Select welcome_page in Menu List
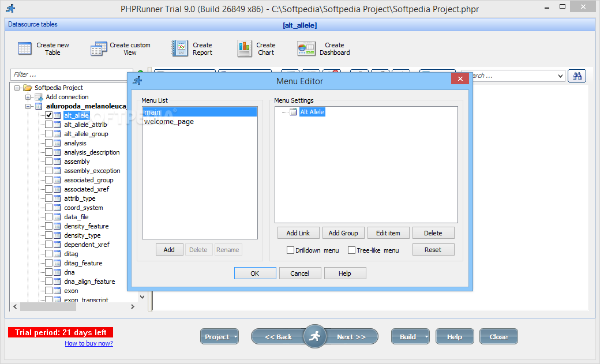This screenshot has height=364, width=600. [x=200, y=122]
